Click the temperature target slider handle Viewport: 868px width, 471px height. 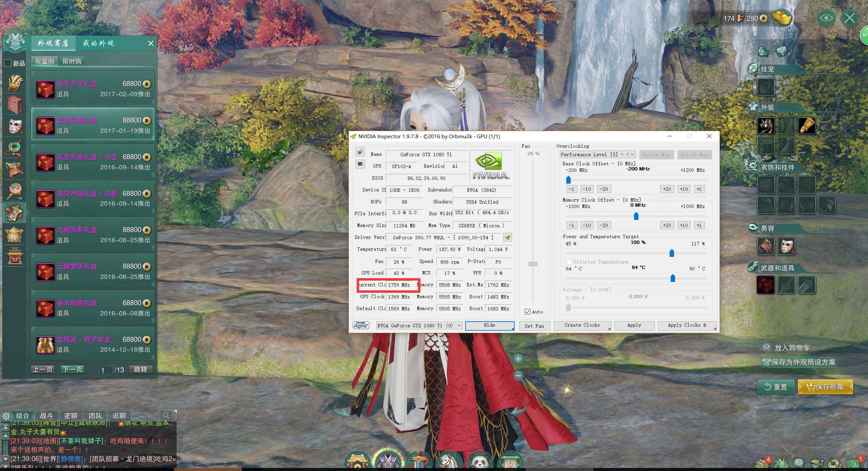click(x=673, y=278)
